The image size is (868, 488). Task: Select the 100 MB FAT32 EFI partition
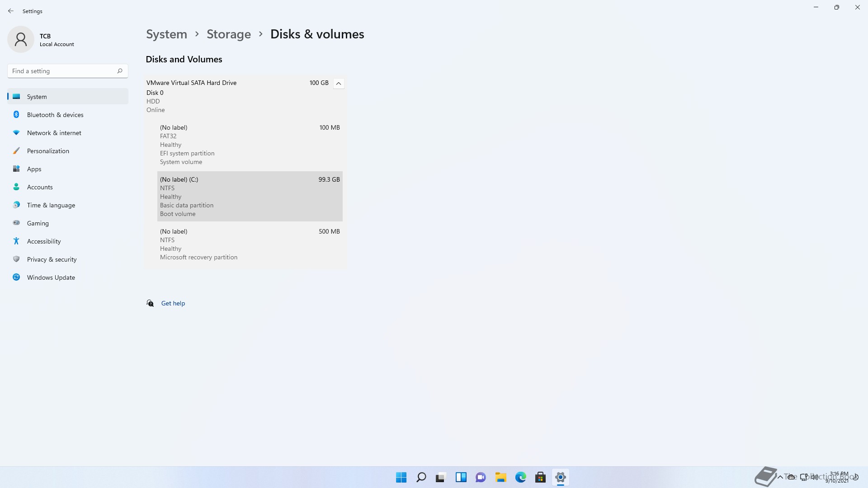click(250, 145)
